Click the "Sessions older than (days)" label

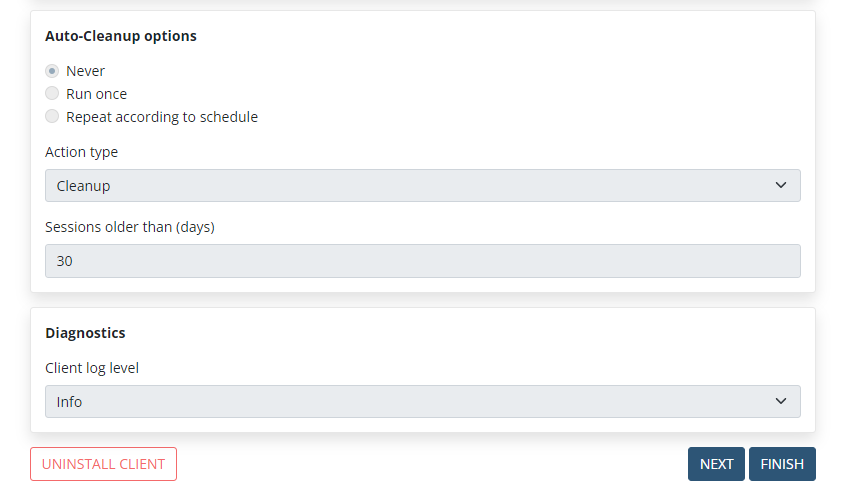point(130,227)
